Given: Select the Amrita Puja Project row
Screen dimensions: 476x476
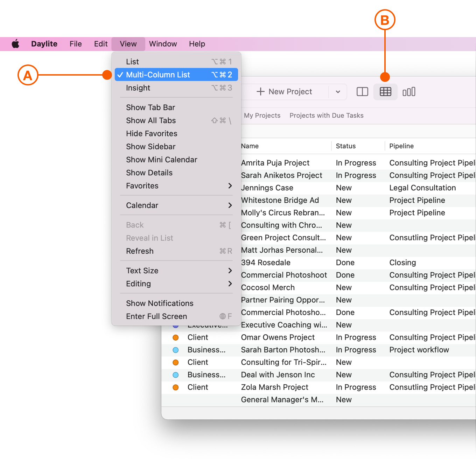Looking at the screenshot, I should coord(275,163).
